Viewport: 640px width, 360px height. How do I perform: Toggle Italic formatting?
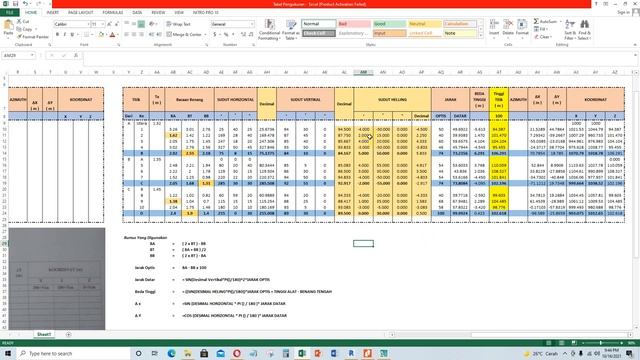tap(64, 35)
